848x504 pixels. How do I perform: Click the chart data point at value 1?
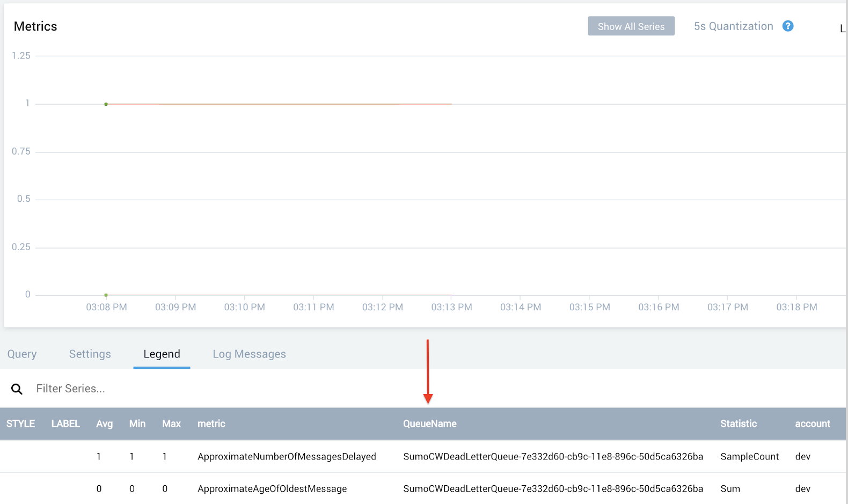106,104
